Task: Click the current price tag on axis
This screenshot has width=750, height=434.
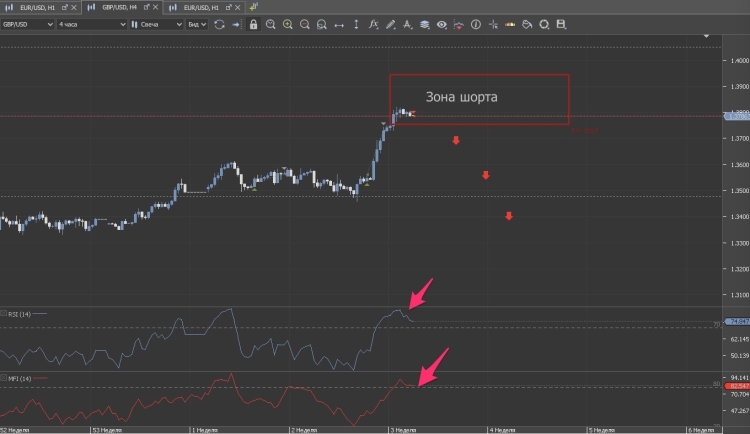Action: 737,116
